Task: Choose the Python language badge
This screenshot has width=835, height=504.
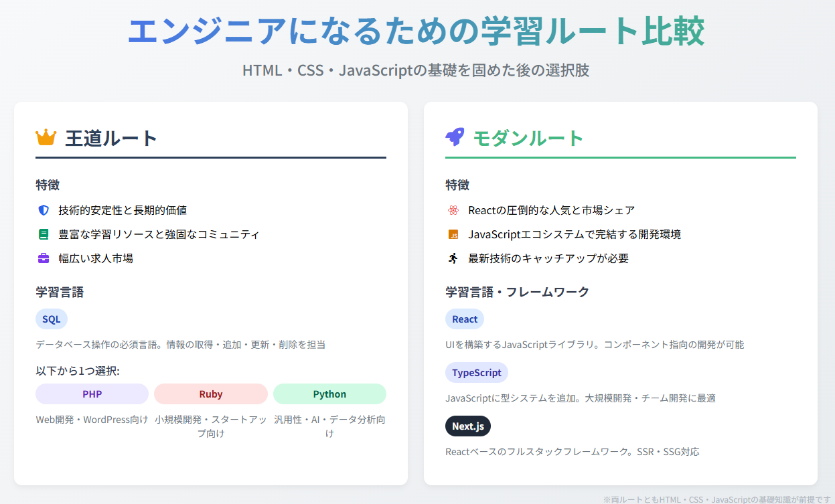Action: pos(329,394)
